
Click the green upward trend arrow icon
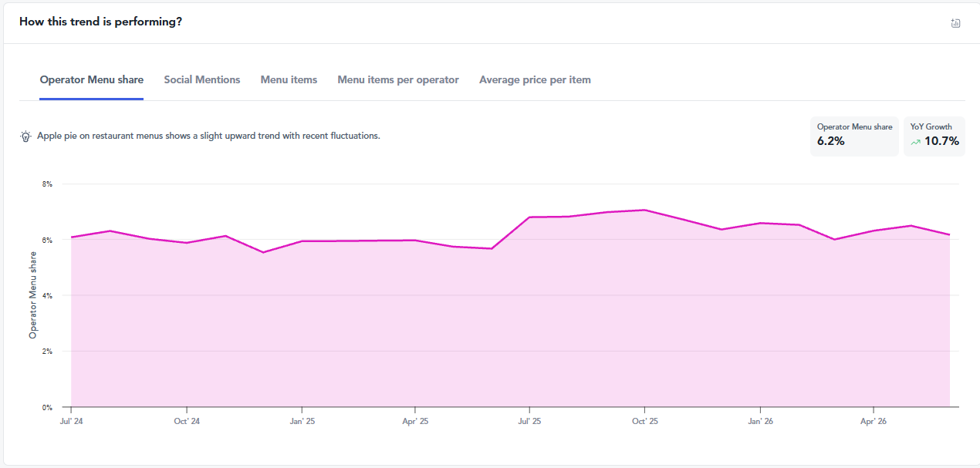coord(915,142)
